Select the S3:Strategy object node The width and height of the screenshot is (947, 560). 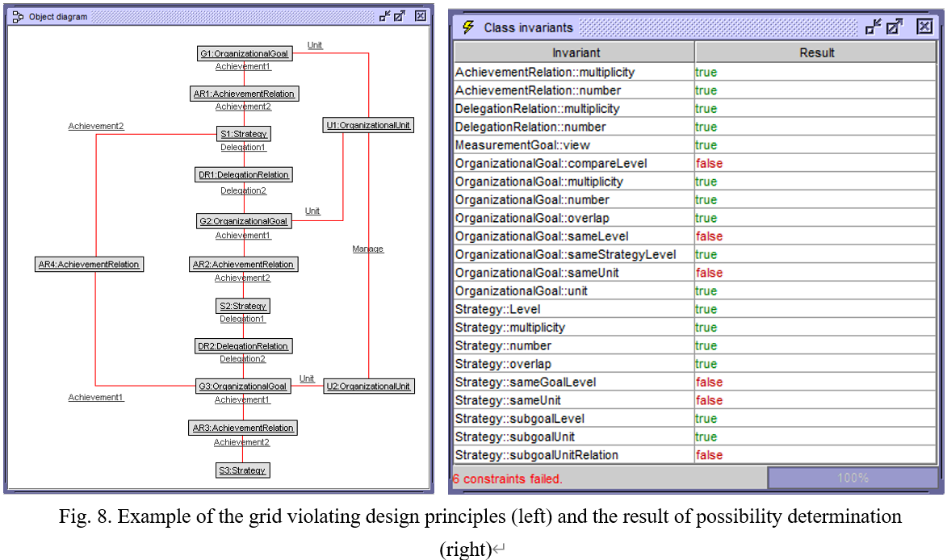(243, 470)
